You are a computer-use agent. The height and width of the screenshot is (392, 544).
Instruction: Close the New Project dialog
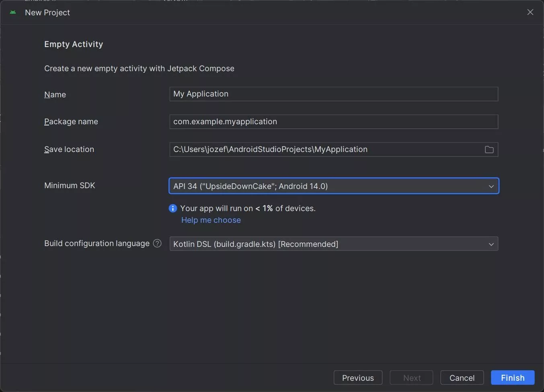pos(530,12)
